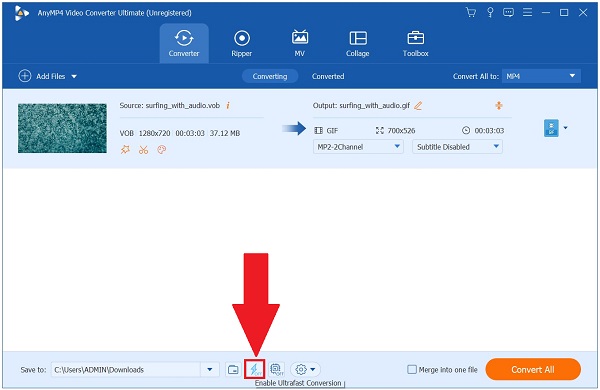Click the Source surfing_with_audio.vob text
The width and height of the screenshot is (600, 390).
[x=170, y=105]
